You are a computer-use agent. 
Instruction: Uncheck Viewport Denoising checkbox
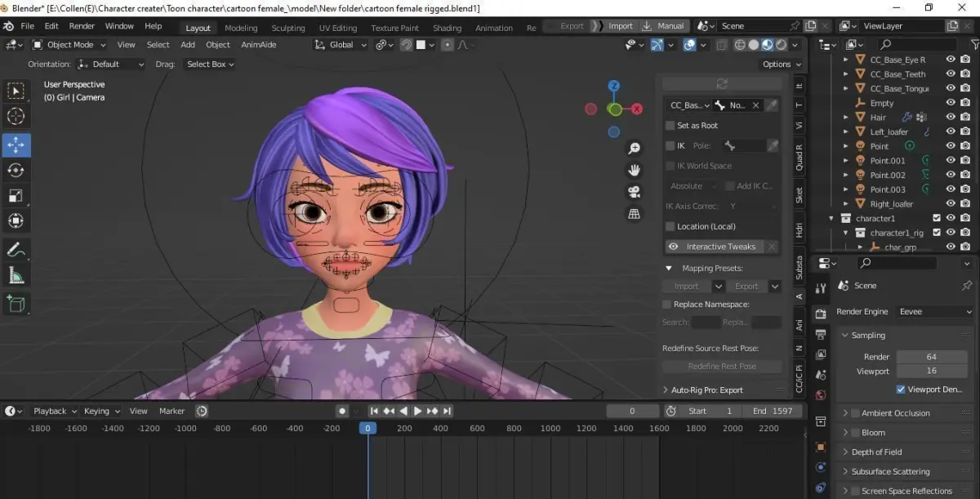pos(901,390)
